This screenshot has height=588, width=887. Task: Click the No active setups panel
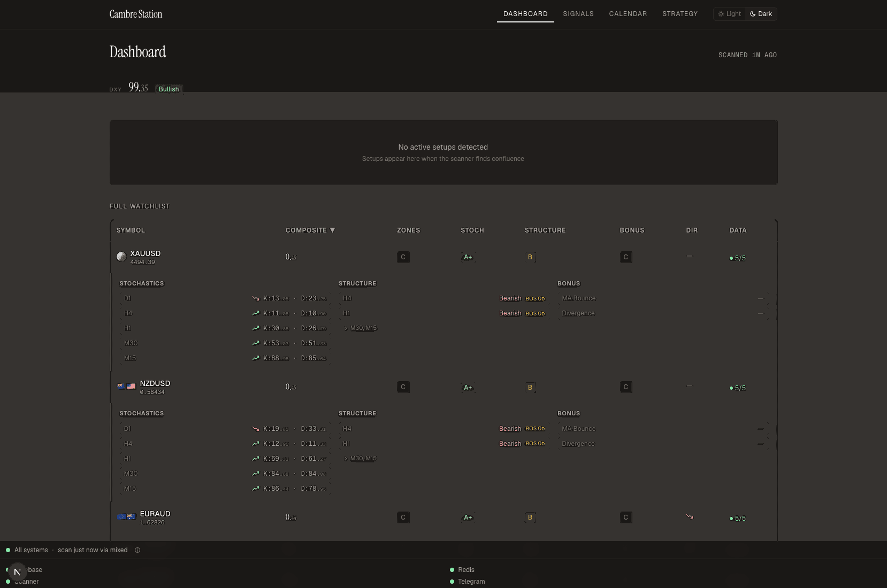click(x=443, y=152)
